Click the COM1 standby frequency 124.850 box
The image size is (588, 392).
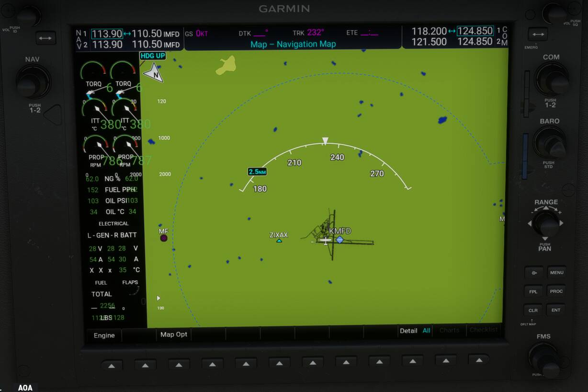click(475, 31)
